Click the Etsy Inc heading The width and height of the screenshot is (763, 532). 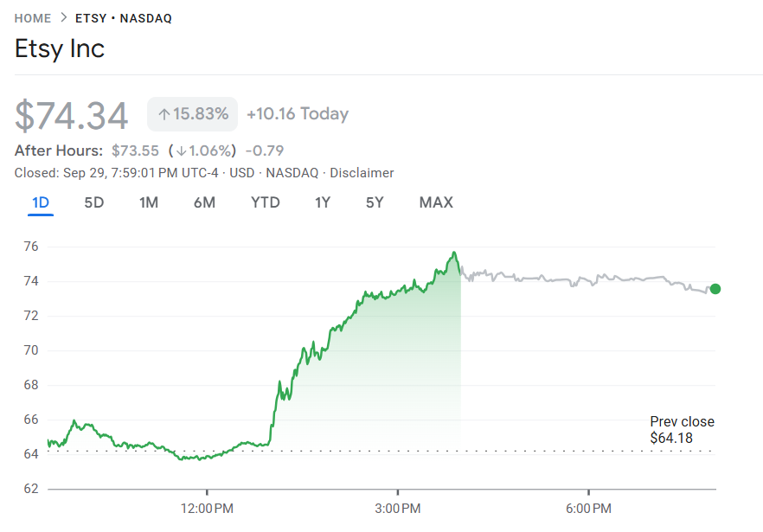coord(60,49)
